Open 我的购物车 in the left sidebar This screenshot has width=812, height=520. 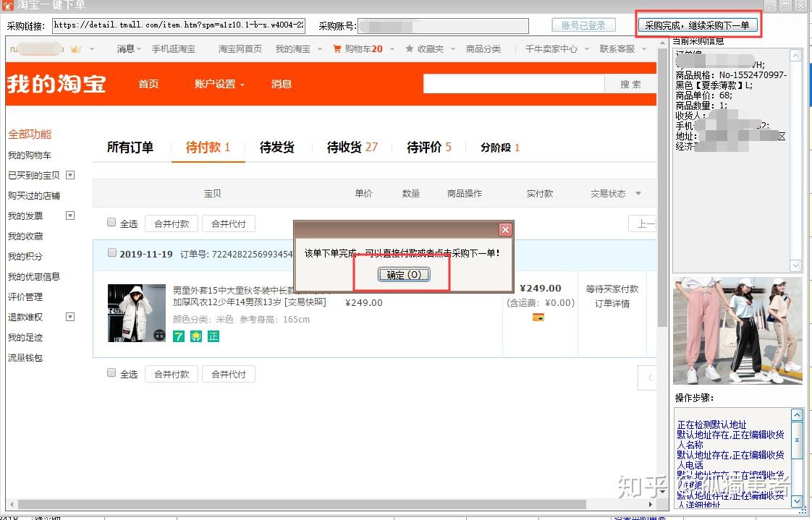[30, 155]
